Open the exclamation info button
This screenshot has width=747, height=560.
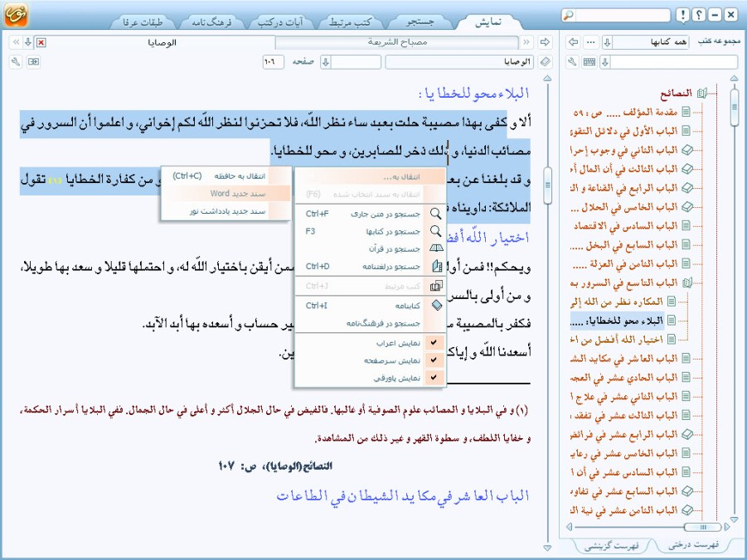click(682, 15)
